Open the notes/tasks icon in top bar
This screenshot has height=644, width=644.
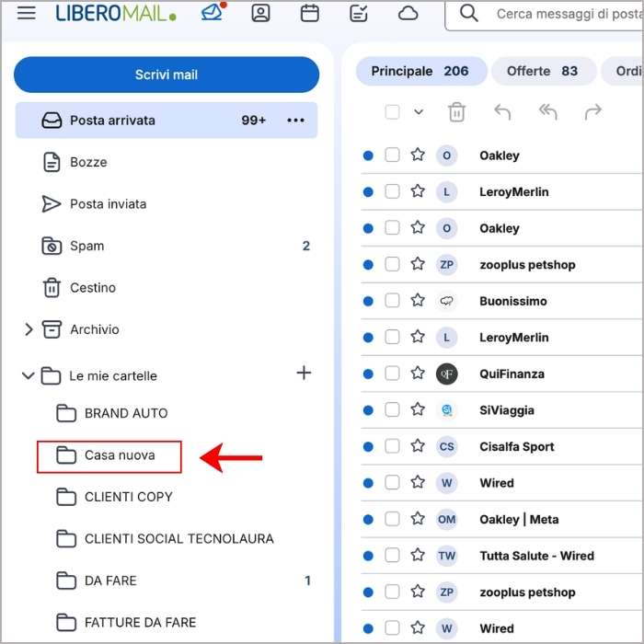[x=359, y=13]
